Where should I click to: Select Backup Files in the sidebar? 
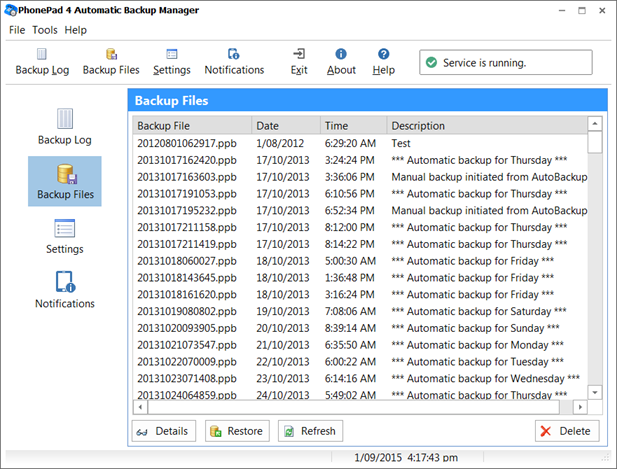pyautogui.click(x=65, y=181)
